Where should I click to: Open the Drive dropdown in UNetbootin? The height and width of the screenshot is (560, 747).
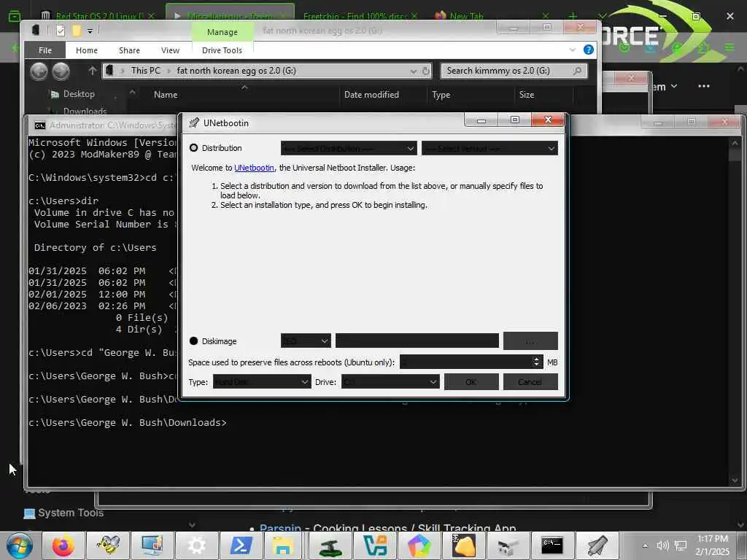point(390,382)
